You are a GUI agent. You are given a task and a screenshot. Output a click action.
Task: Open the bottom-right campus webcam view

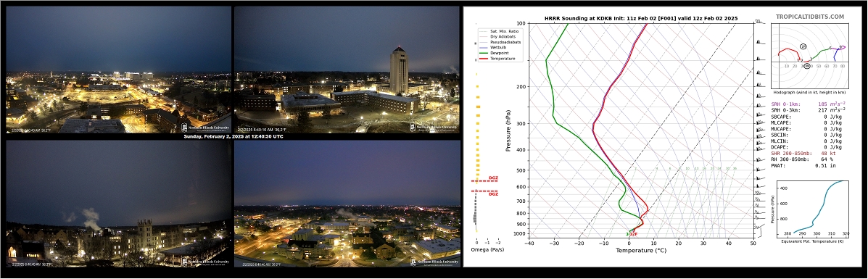point(347,204)
